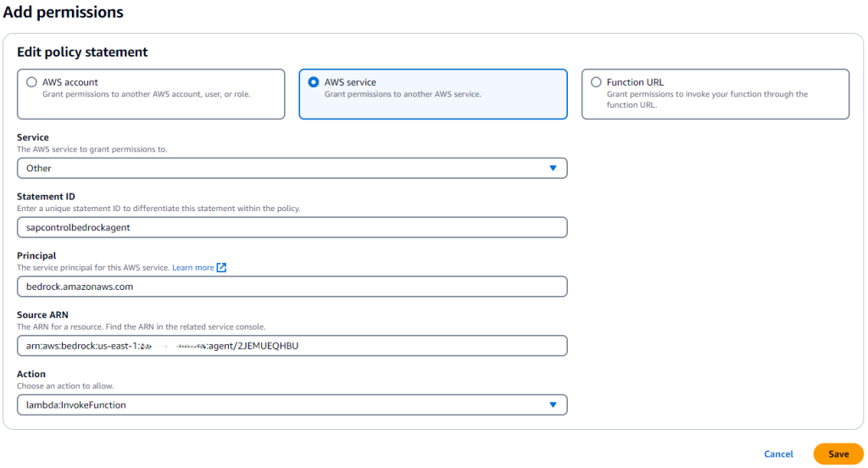Click the Statement ID input field
The image size is (868, 468).
click(x=292, y=227)
